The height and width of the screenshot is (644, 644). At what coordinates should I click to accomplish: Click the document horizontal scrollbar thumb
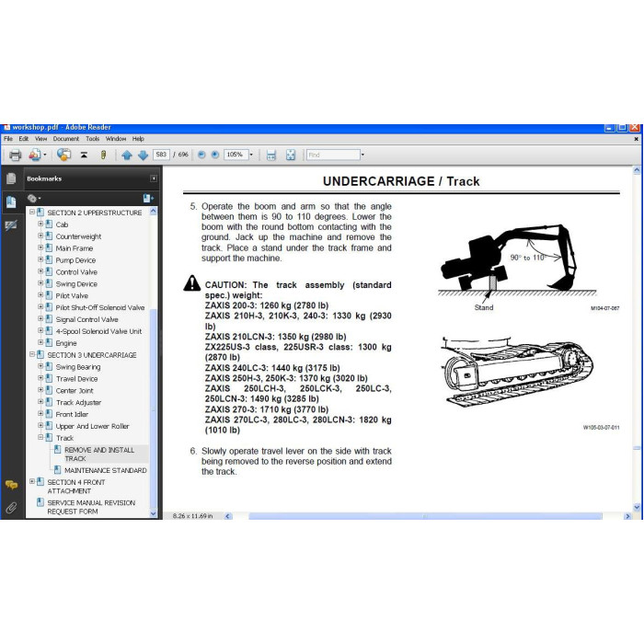coord(425,516)
